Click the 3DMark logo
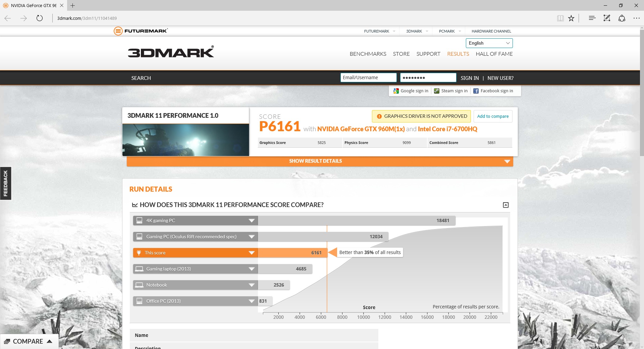Viewport: 644px width, 349px height. [171, 52]
